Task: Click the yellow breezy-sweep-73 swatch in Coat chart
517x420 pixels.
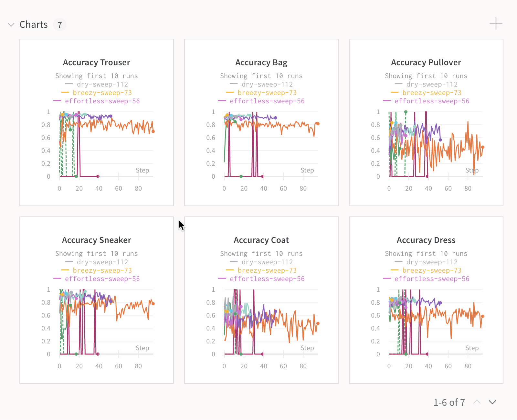Action: 230,270
